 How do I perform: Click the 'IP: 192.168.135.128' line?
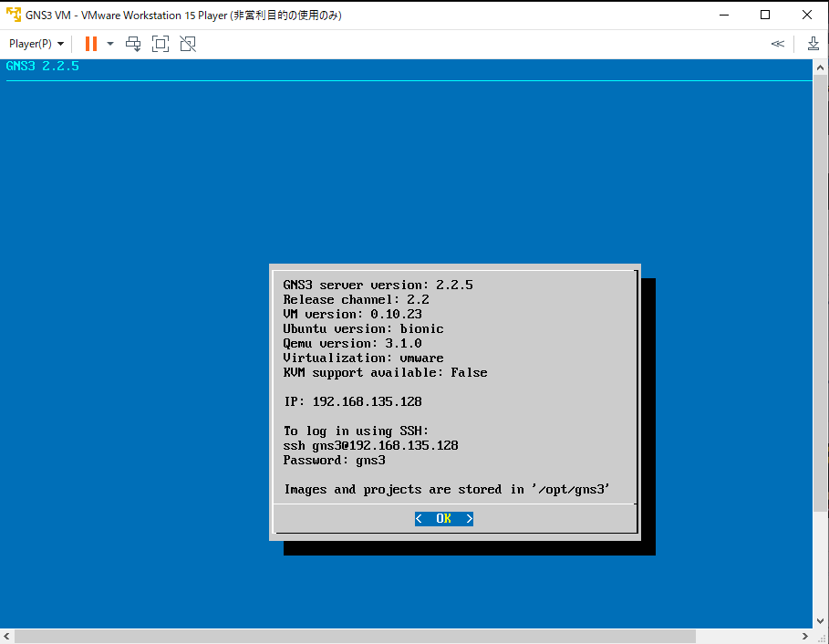(353, 402)
